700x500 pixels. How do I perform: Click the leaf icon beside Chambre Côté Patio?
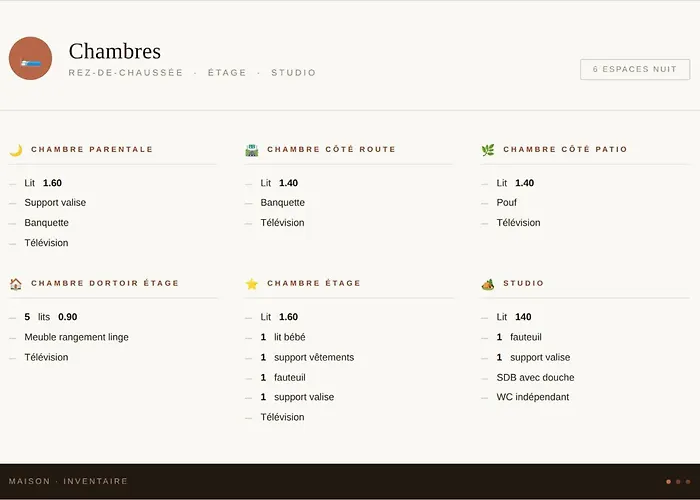pyautogui.click(x=488, y=150)
